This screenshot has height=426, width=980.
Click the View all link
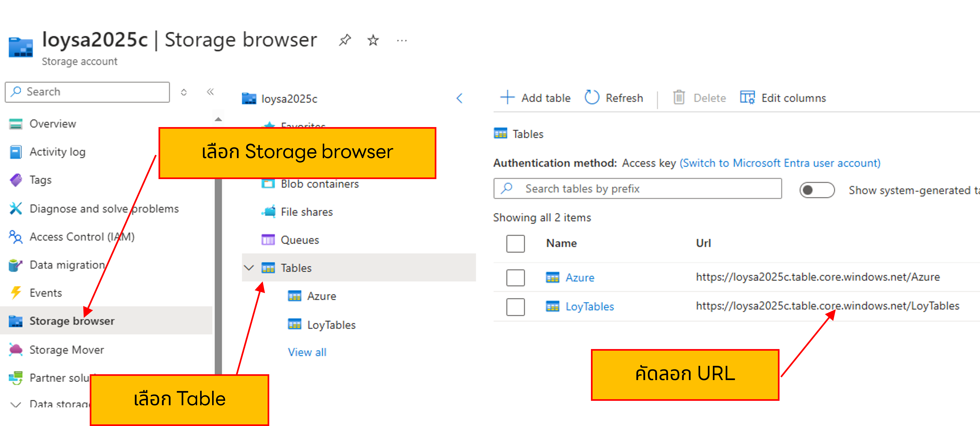[x=307, y=352]
